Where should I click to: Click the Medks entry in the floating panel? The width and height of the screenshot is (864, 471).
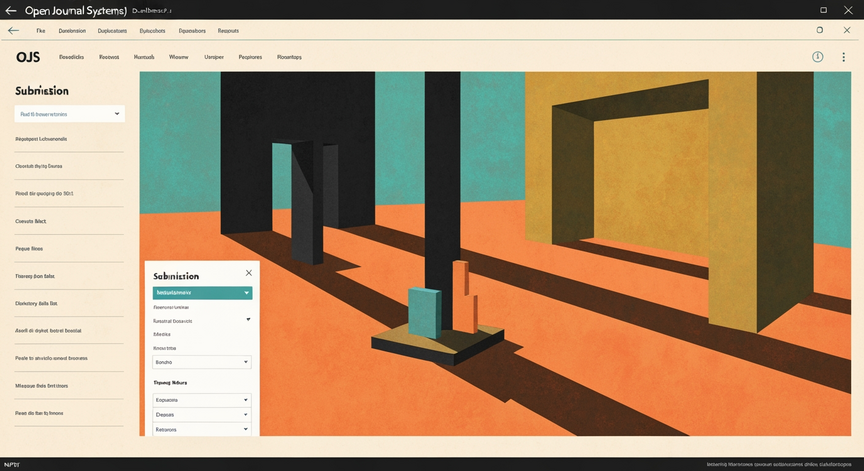(161, 334)
